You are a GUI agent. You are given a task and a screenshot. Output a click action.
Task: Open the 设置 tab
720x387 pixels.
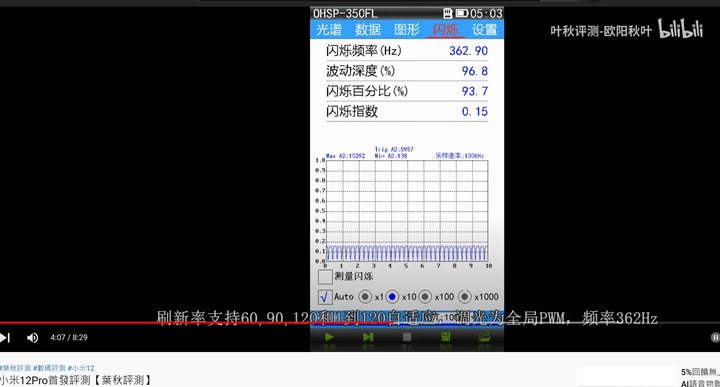(485, 30)
